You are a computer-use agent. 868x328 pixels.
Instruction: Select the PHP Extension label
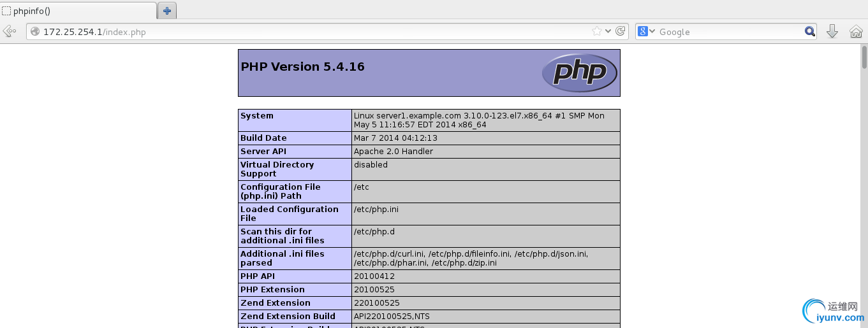coord(272,290)
